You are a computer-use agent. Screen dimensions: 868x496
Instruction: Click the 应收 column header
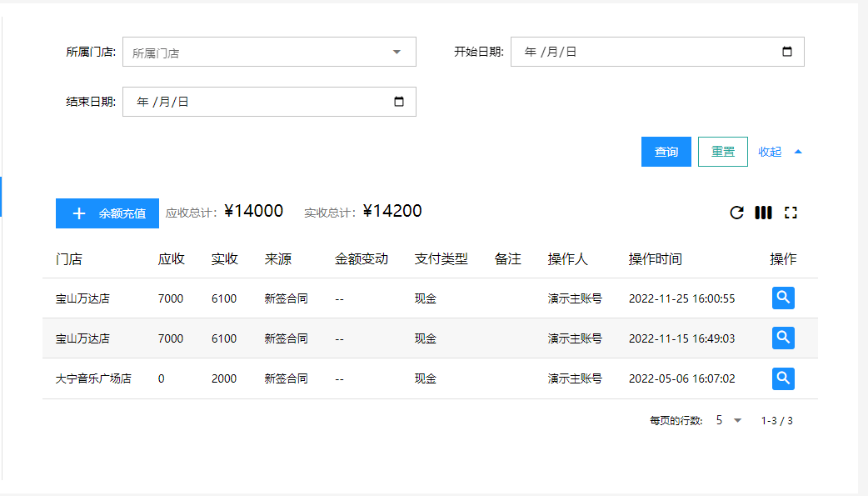pos(171,259)
